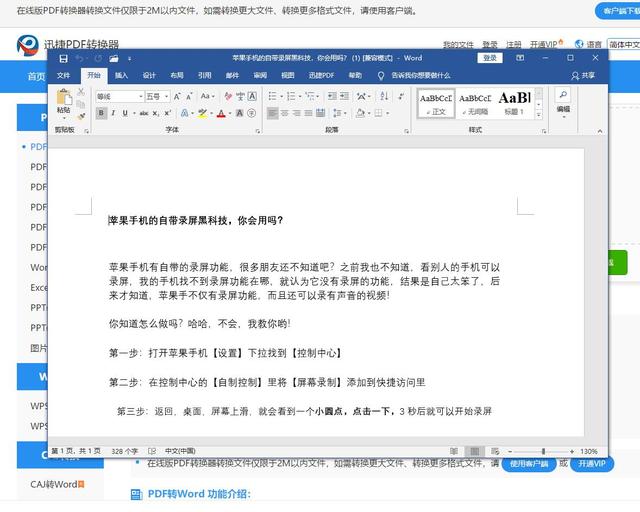Toggle Italic formatting
640x512 pixels.
tap(113, 113)
